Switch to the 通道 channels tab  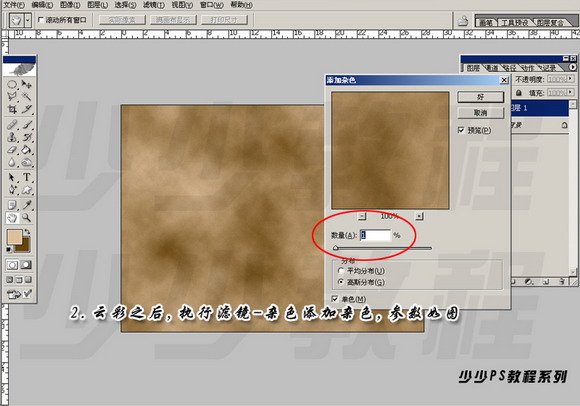click(492, 68)
